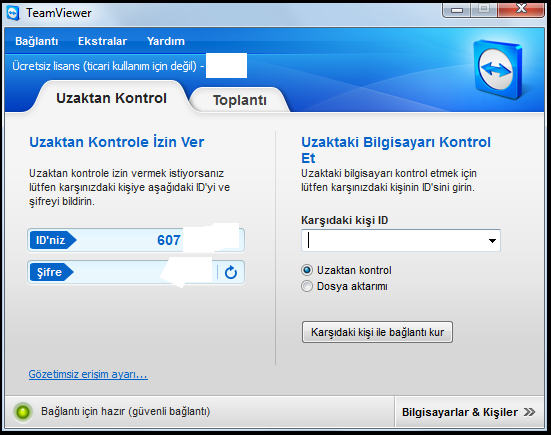
Task: Close the TeamViewer window
Action: coord(521,9)
